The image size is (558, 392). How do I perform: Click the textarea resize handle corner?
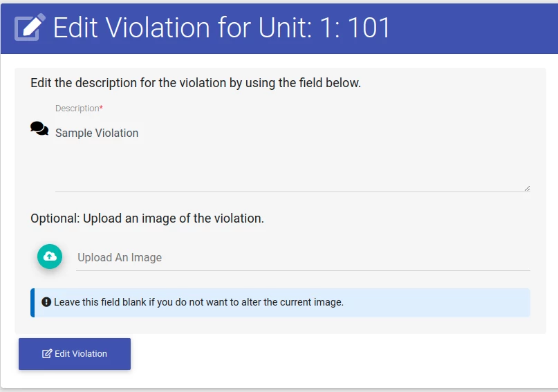click(527, 189)
